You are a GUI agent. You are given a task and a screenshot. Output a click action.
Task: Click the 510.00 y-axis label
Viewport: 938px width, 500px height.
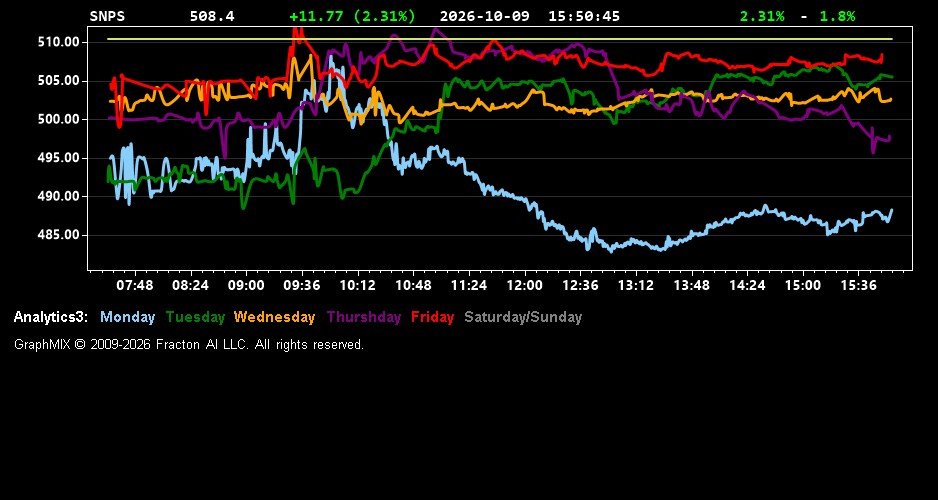click(x=58, y=42)
